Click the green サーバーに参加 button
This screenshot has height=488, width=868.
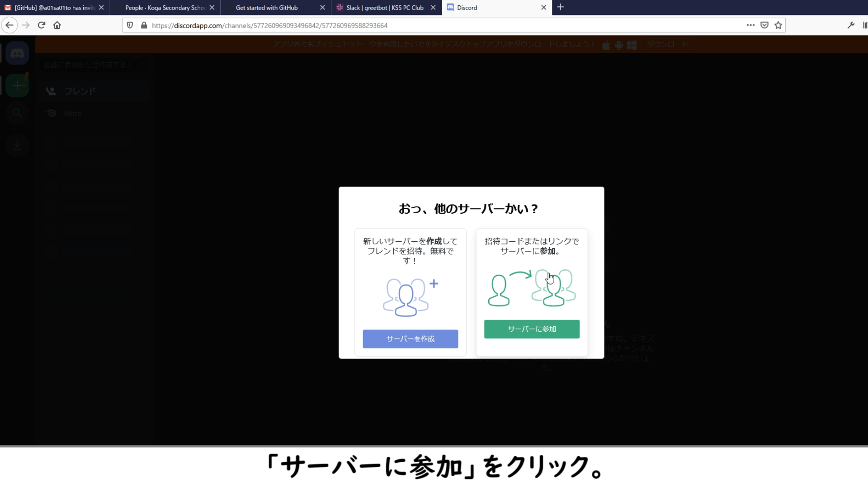(532, 329)
